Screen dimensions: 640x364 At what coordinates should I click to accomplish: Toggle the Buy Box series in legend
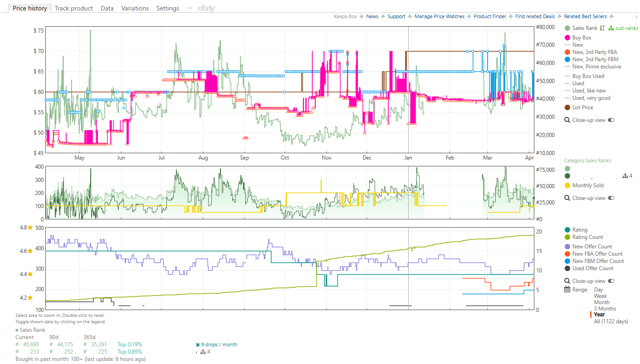click(x=578, y=38)
